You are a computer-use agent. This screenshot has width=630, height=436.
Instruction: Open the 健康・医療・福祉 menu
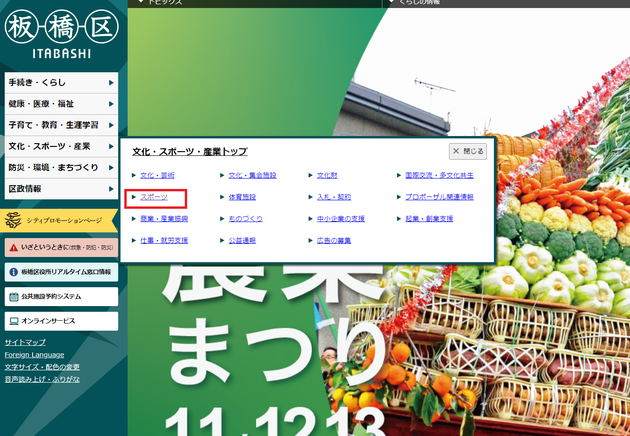[x=61, y=104]
